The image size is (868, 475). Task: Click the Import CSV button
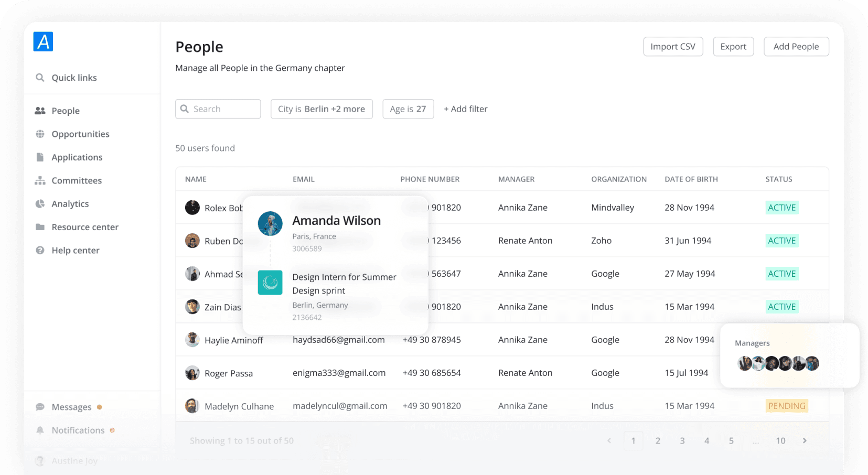(673, 47)
